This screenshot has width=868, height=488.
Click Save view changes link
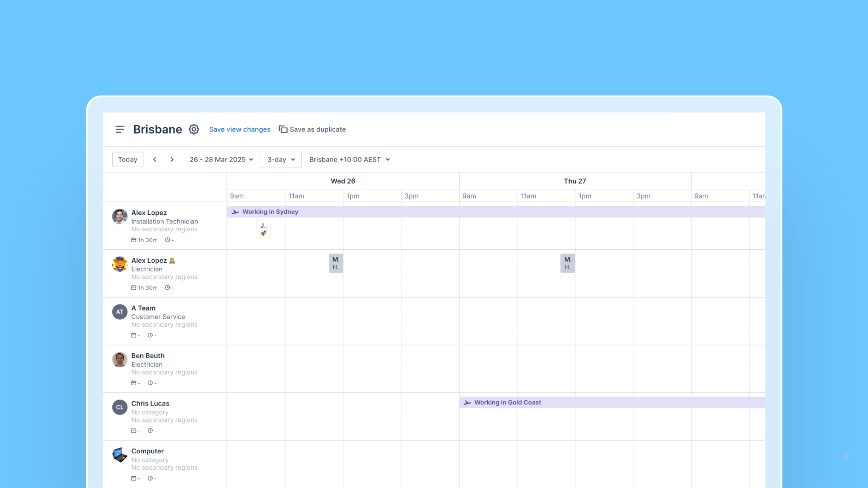pyautogui.click(x=240, y=129)
